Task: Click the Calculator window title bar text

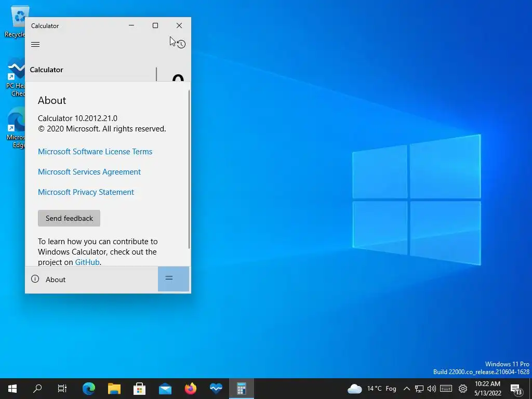Action: coord(45,26)
